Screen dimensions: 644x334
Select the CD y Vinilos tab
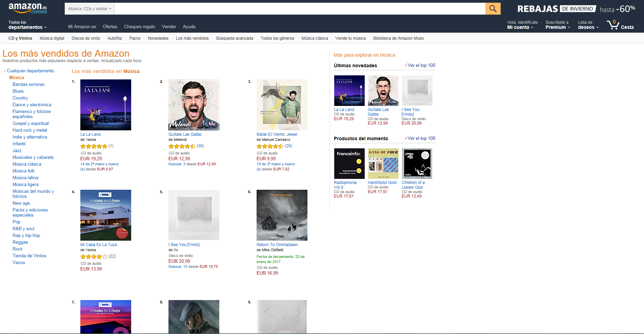20,38
